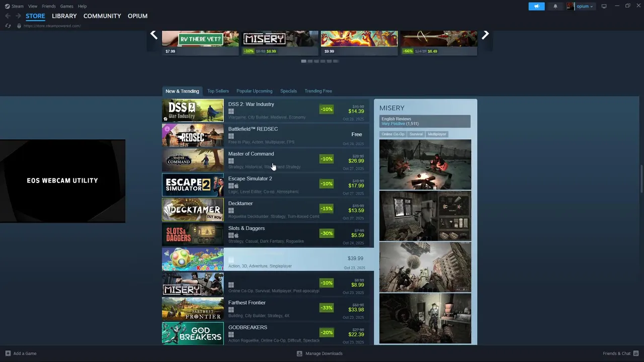
Task: Click the store URL address field
Action: pos(52,26)
